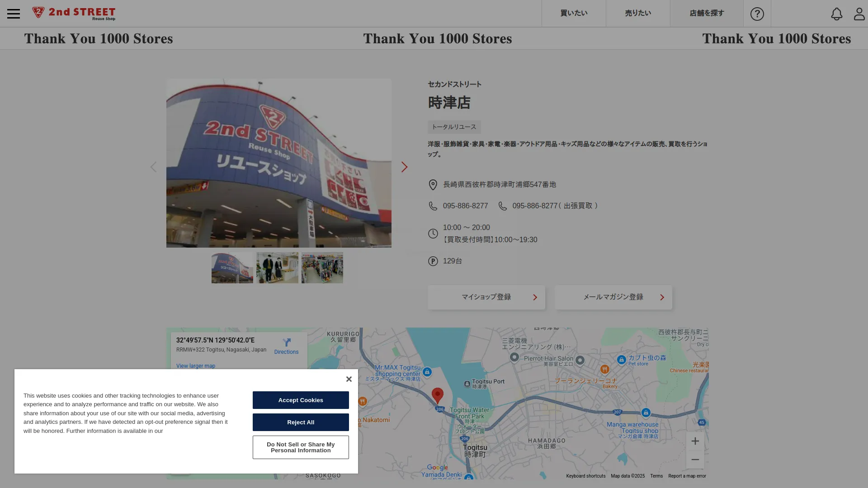The image size is (868, 488).
Task: Click the store address text
Action: click(x=500, y=184)
